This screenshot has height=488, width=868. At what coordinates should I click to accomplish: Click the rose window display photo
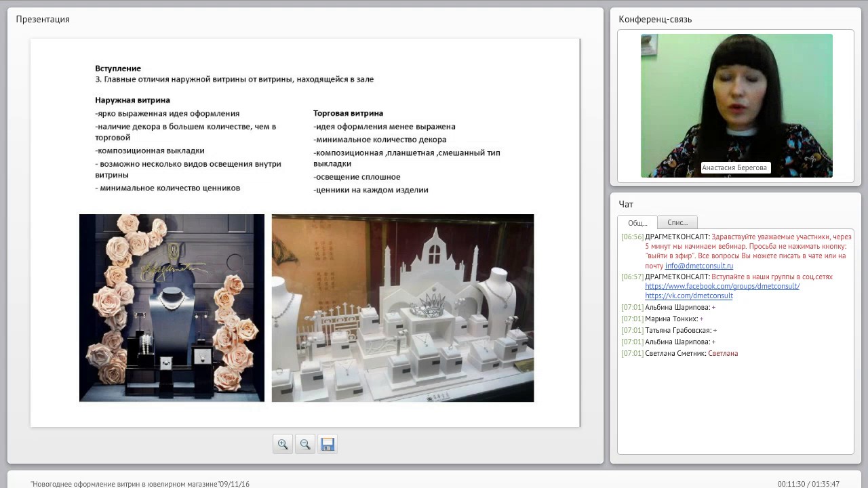(x=172, y=308)
